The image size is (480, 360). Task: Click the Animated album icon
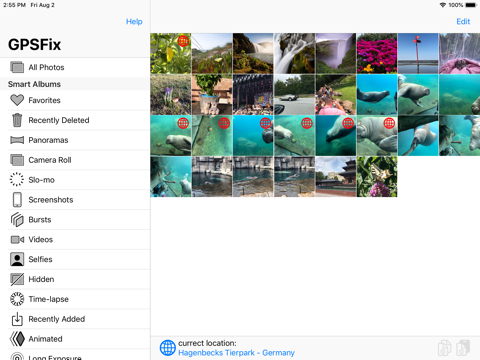pos(17,339)
